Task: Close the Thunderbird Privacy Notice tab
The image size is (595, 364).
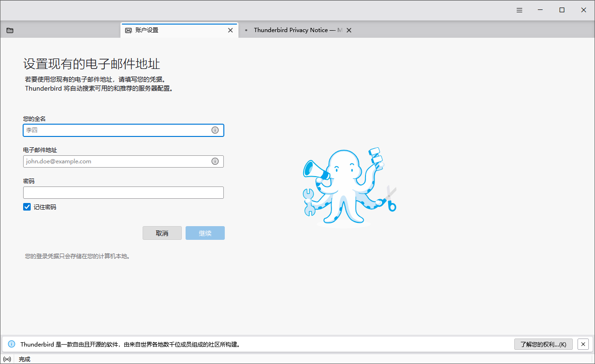Action: 349,30
